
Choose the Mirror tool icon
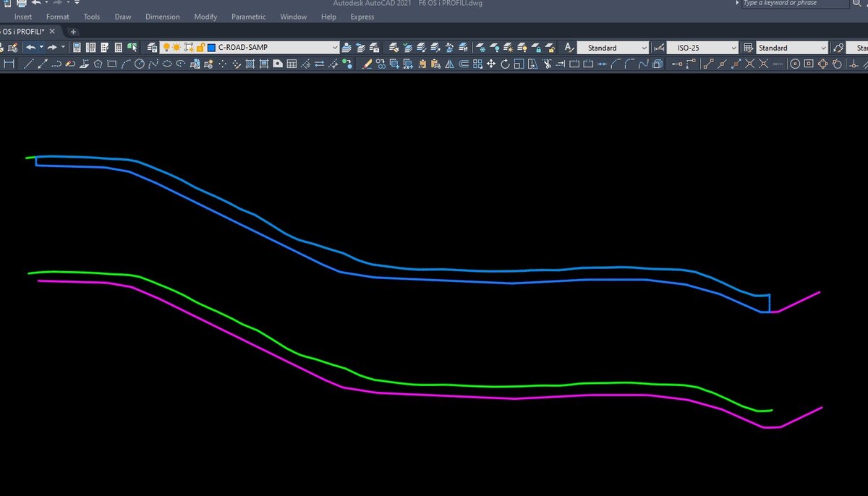point(449,64)
